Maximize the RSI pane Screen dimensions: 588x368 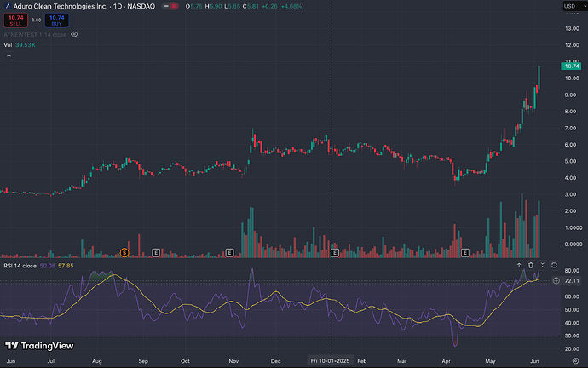[x=542, y=265]
